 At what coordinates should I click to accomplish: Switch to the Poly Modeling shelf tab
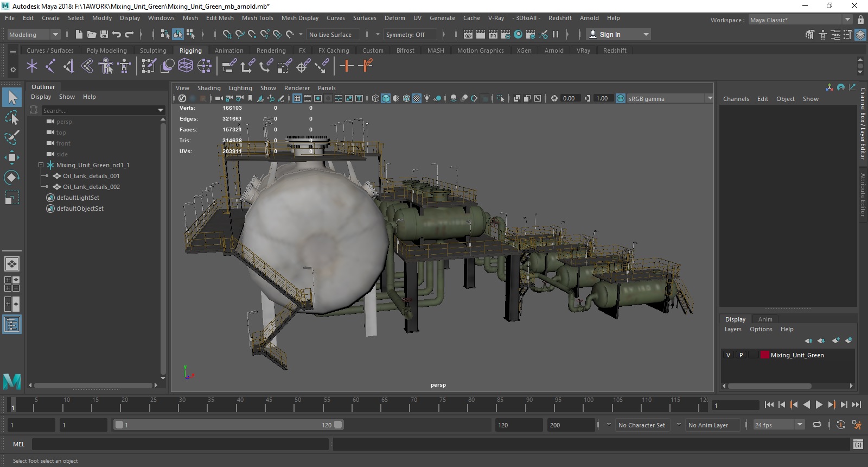click(x=107, y=51)
